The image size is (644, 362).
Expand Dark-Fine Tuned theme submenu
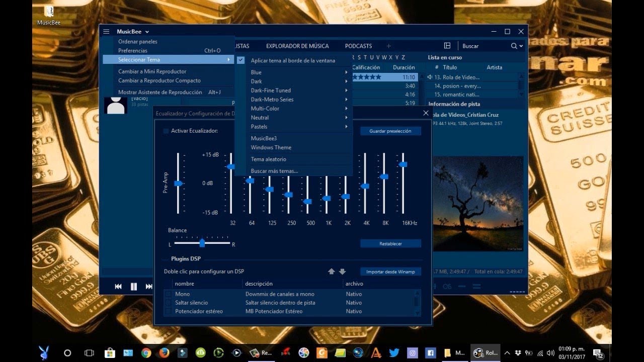293,90
